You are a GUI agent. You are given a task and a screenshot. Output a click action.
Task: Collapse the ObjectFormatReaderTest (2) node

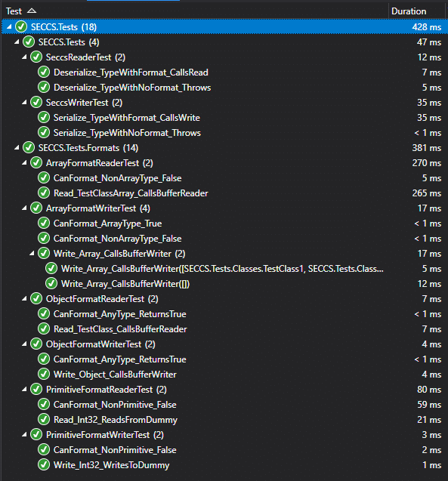click(24, 298)
